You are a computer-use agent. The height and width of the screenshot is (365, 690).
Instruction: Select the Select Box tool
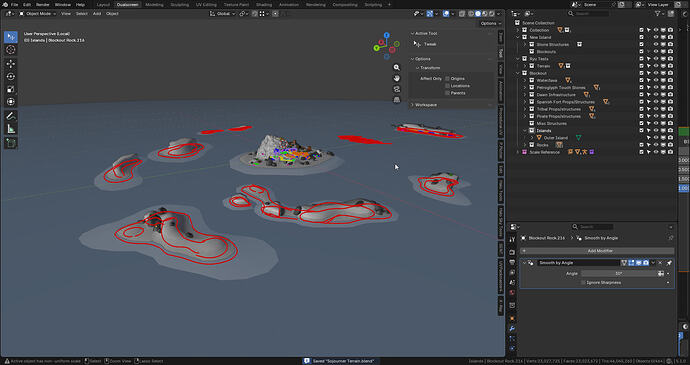(11, 37)
